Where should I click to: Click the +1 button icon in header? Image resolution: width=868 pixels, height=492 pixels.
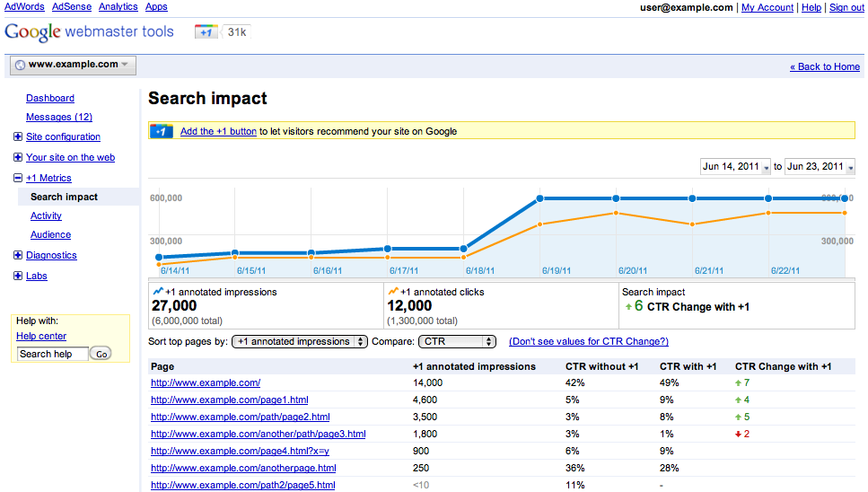pos(206,32)
